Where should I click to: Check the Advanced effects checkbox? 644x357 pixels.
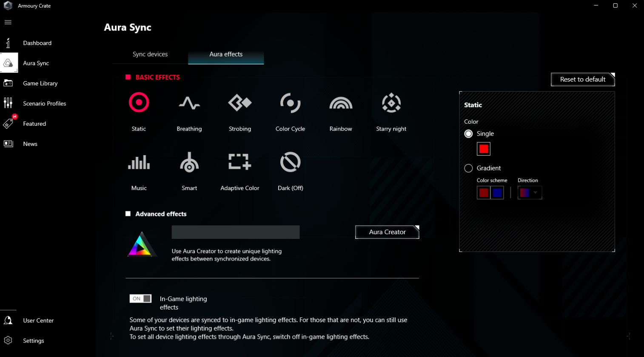tap(127, 214)
